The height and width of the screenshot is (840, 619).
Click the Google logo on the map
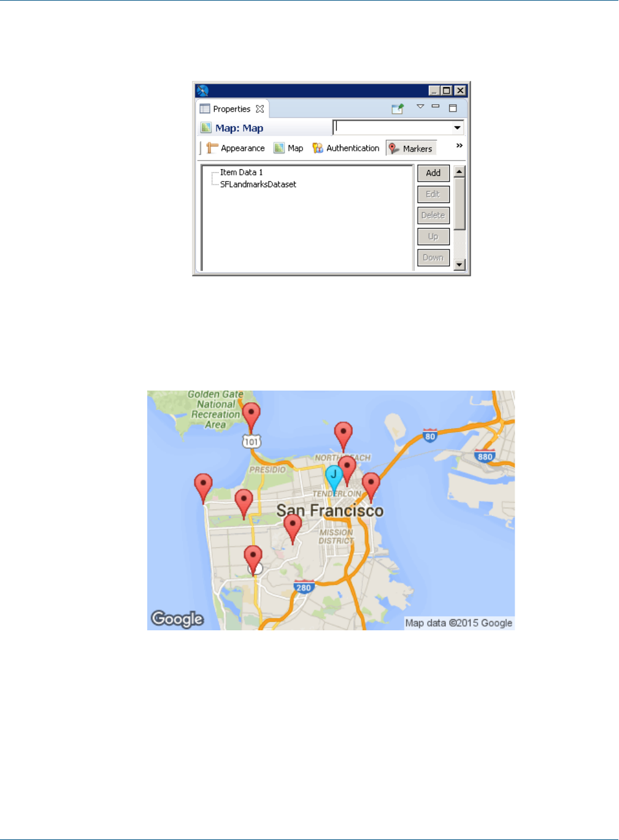[177, 619]
